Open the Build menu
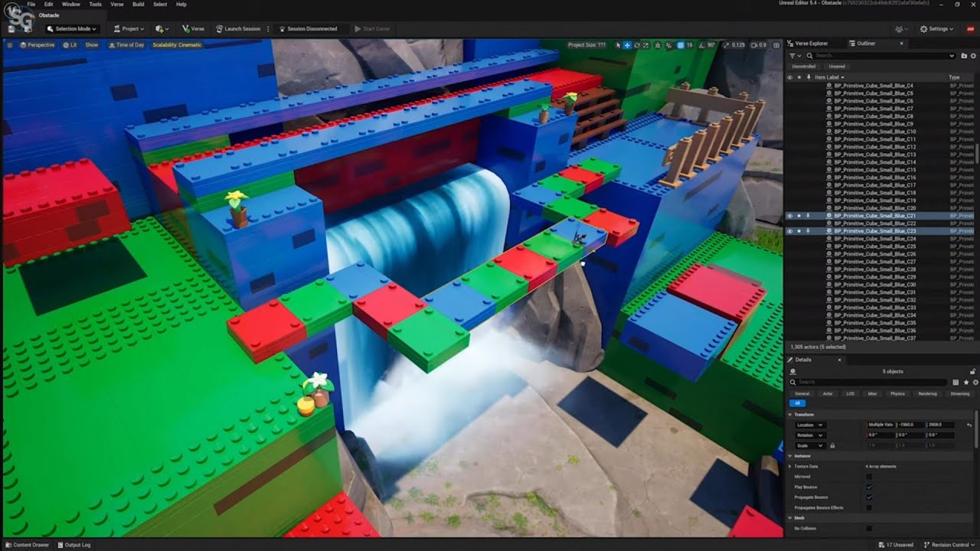980x551 pixels. [x=138, y=4]
